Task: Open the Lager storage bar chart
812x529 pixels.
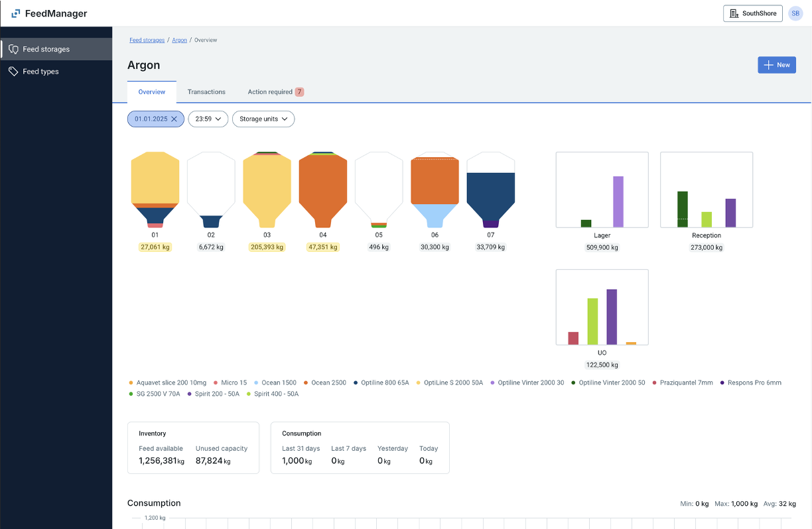Action: [602, 190]
